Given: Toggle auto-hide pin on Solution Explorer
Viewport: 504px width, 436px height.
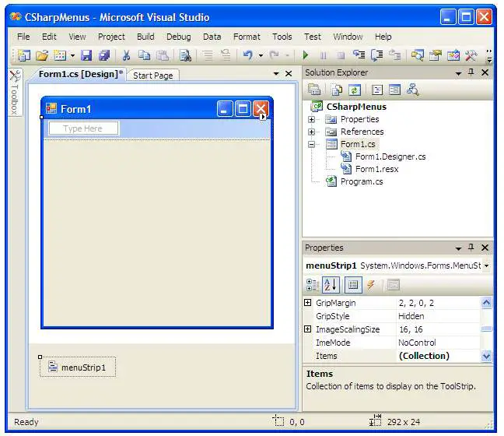Looking at the screenshot, I should click(471, 72).
